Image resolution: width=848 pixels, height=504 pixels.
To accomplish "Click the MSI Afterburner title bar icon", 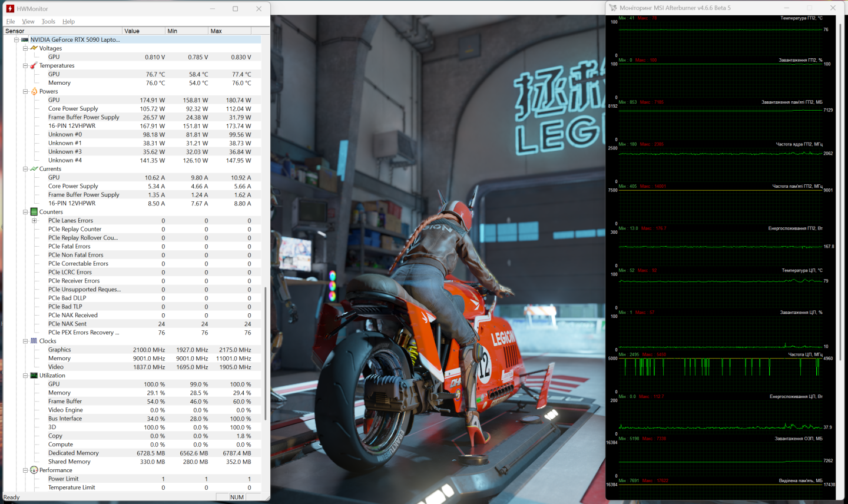I will click(613, 8).
